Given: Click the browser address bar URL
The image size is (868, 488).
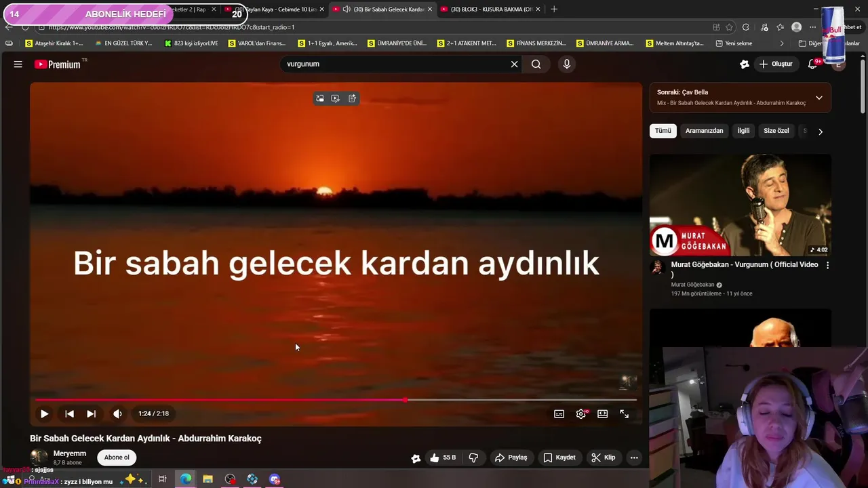Looking at the screenshot, I should pyautogui.click(x=171, y=27).
